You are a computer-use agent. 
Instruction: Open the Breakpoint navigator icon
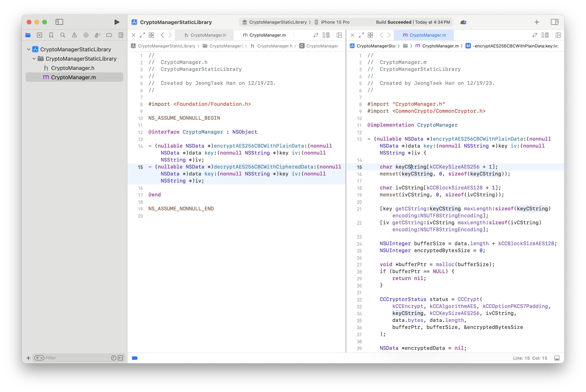(109, 35)
